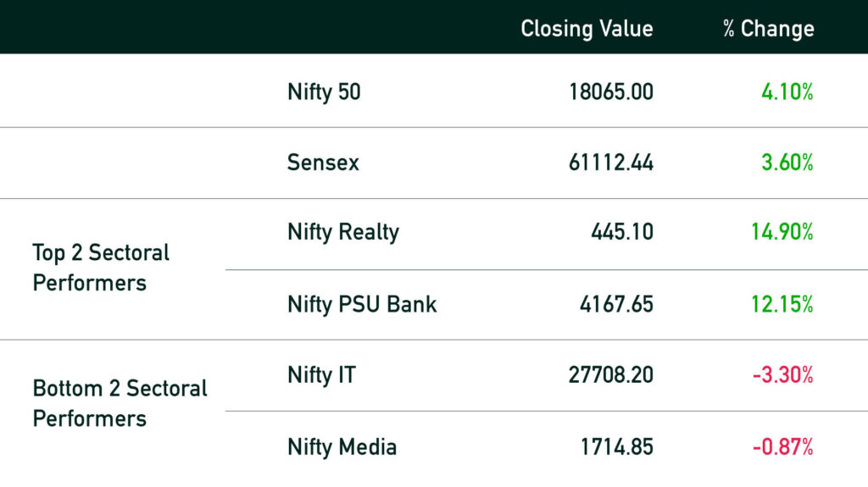The width and height of the screenshot is (868, 487).
Task: Select the Sensex index name
Action: [323, 163]
